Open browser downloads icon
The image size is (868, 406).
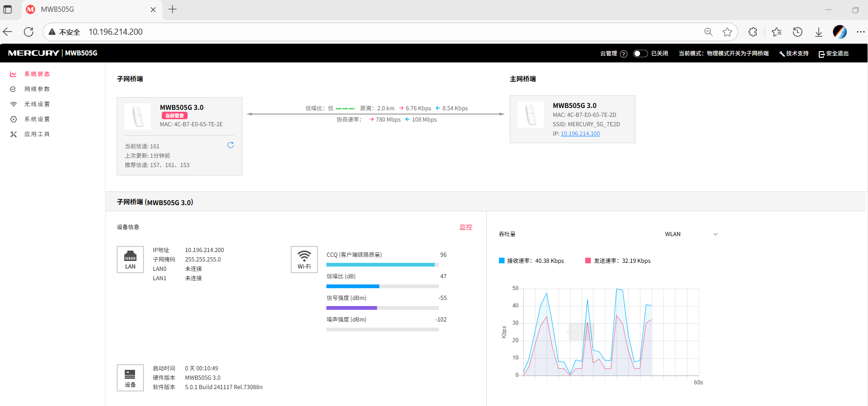coord(819,32)
